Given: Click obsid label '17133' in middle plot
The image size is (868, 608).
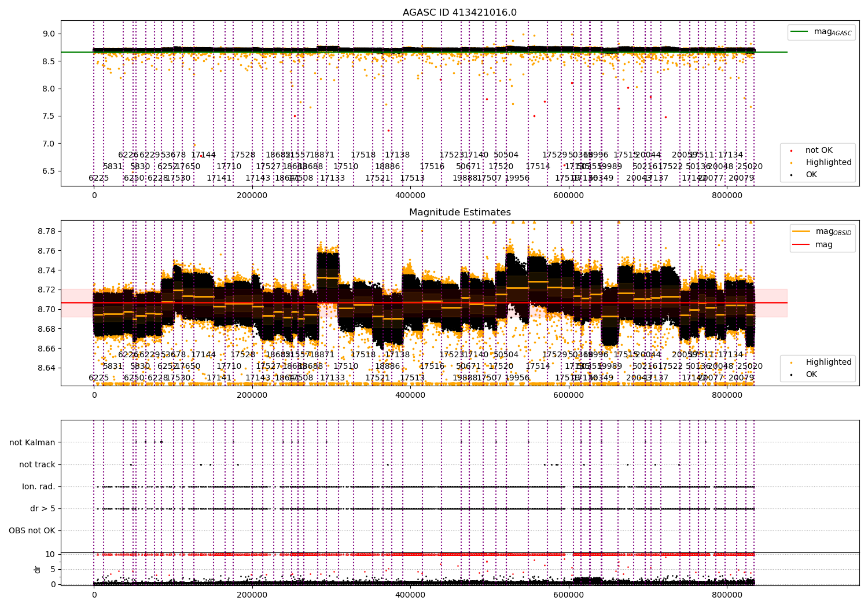Looking at the screenshot, I should point(333,378).
